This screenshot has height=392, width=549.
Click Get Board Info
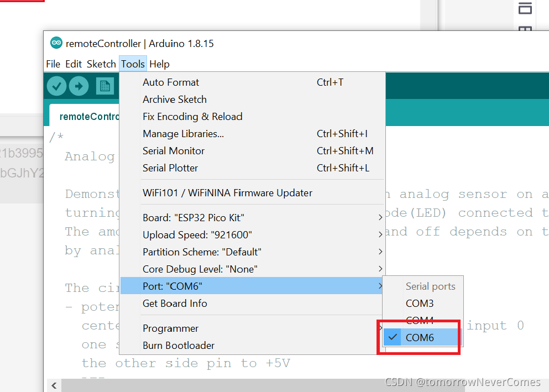tap(252, 304)
